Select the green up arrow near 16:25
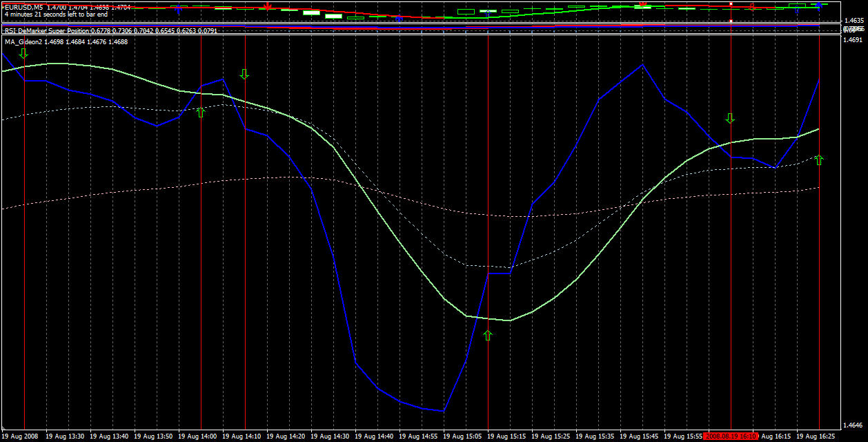The width and height of the screenshot is (868, 442). click(819, 160)
